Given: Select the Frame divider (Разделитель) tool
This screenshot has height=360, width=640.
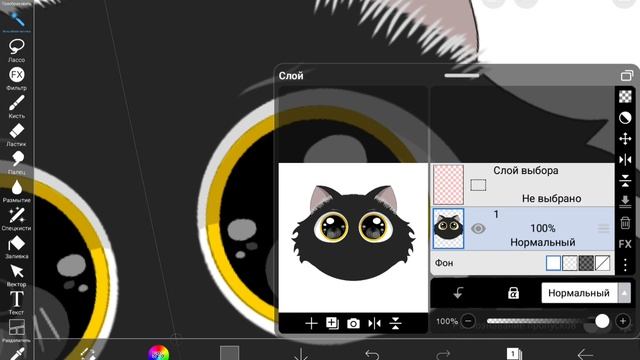Looking at the screenshot, I should pyautogui.click(x=16, y=331).
